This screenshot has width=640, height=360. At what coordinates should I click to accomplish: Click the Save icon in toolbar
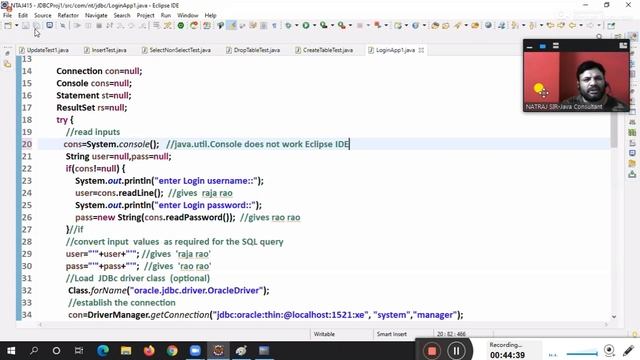[26, 25]
